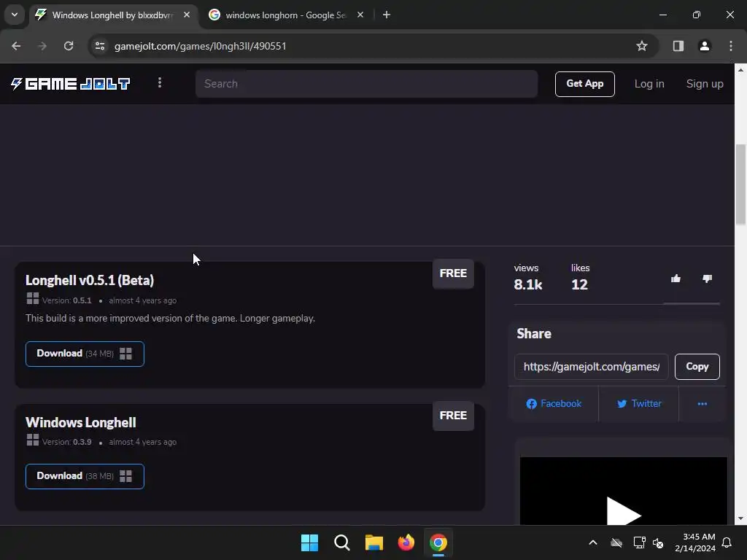747x560 pixels.
Task: Copy the share link
Action: pos(697,367)
